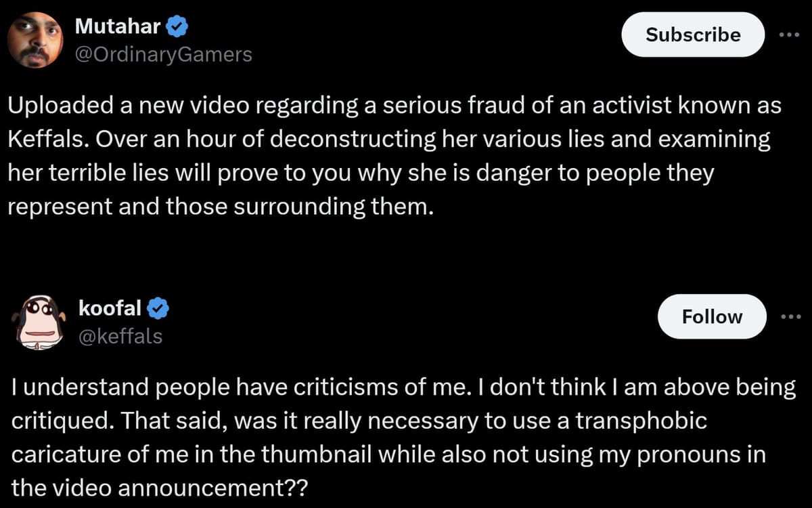Open @OrdinaryGamers profile handle link
This screenshot has width=812, height=508.
coord(164,54)
